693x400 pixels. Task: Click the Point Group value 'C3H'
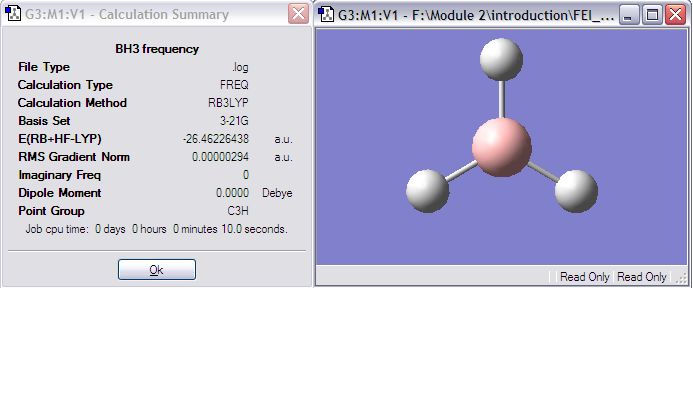(x=238, y=211)
